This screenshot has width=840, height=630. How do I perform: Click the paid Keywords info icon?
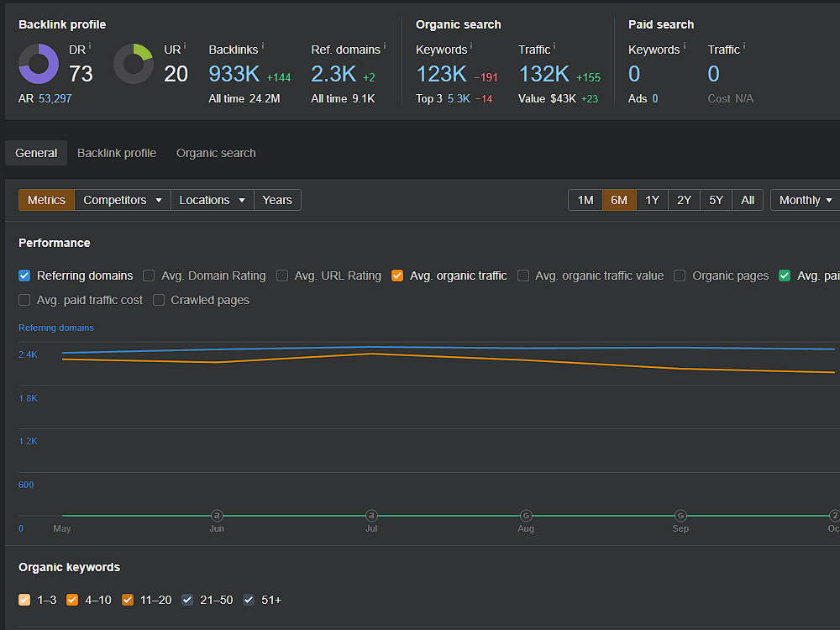(x=684, y=45)
